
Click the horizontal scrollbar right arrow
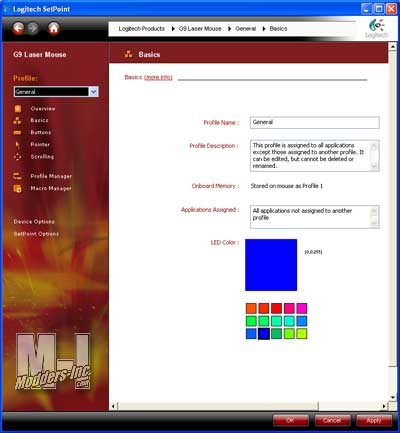tap(384, 406)
